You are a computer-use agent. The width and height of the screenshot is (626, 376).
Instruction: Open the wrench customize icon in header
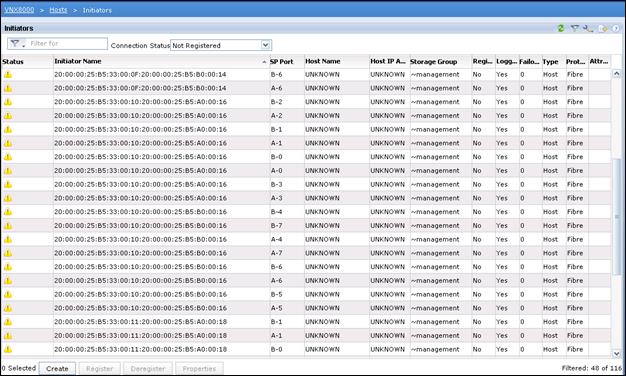coord(588,28)
